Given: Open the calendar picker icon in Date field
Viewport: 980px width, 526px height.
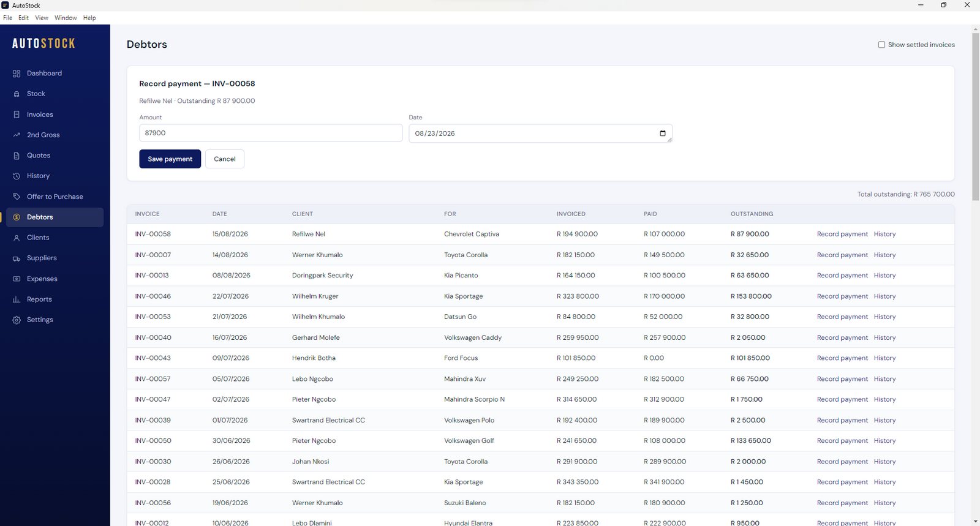Looking at the screenshot, I should pos(663,133).
